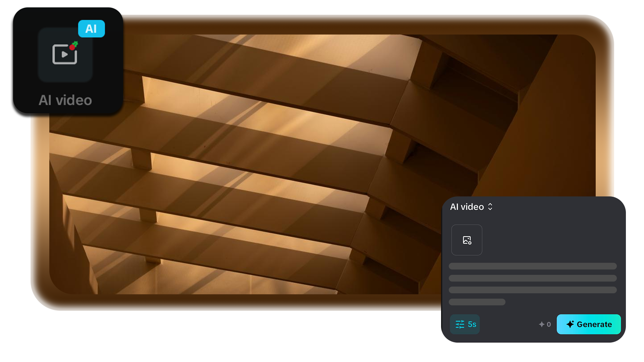Screen dimensions: 644x362
Task: Click the first line of the prompt box
Action: [x=533, y=266]
